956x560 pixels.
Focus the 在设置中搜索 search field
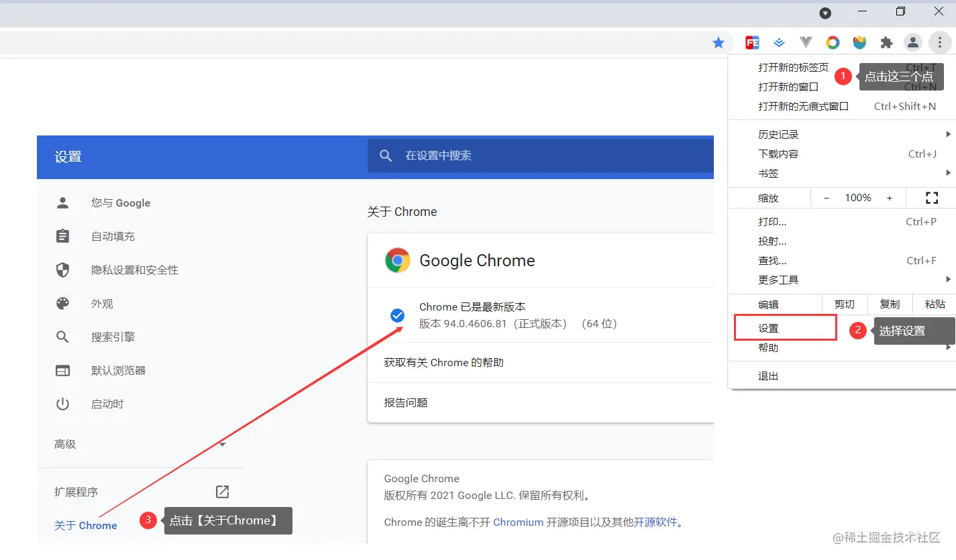(x=541, y=156)
